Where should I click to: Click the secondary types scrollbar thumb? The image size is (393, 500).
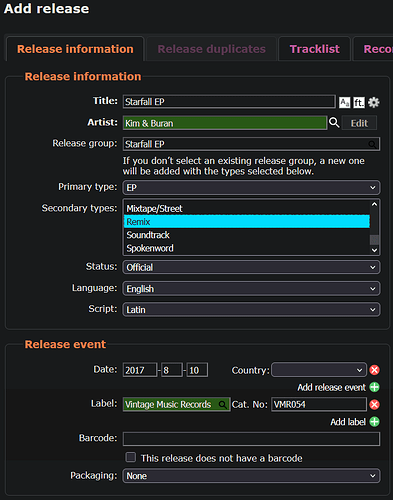pos(374,240)
